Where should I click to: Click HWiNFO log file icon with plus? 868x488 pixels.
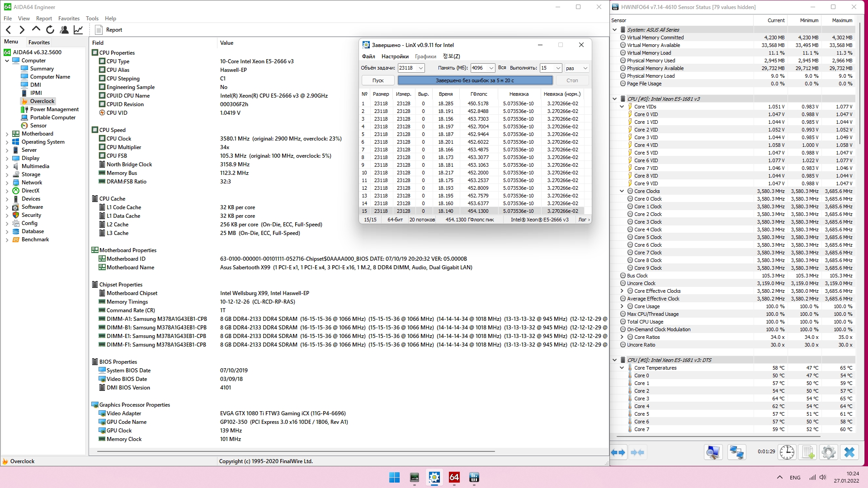tap(807, 452)
